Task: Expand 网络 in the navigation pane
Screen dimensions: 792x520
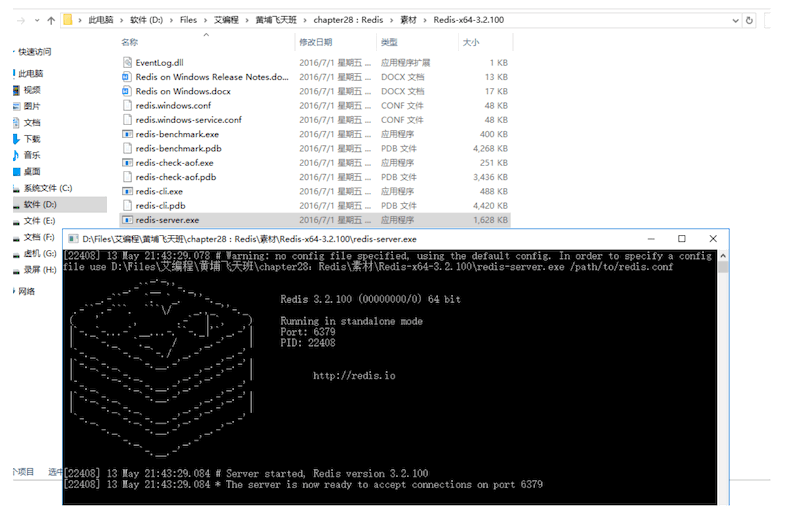Action: click(x=14, y=291)
